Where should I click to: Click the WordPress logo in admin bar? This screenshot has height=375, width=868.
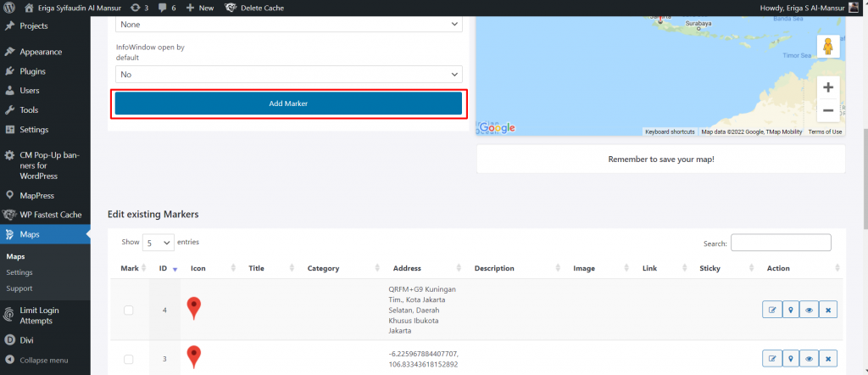coord(10,8)
